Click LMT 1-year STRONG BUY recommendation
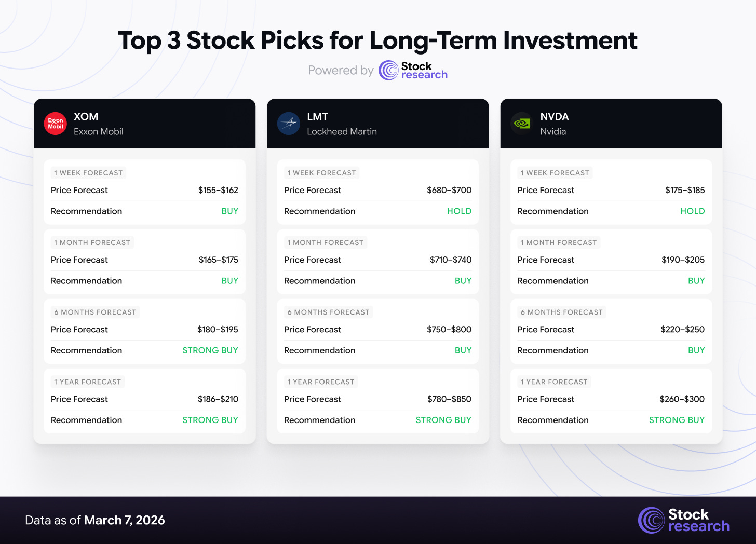756x544 pixels. pyautogui.click(x=443, y=420)
